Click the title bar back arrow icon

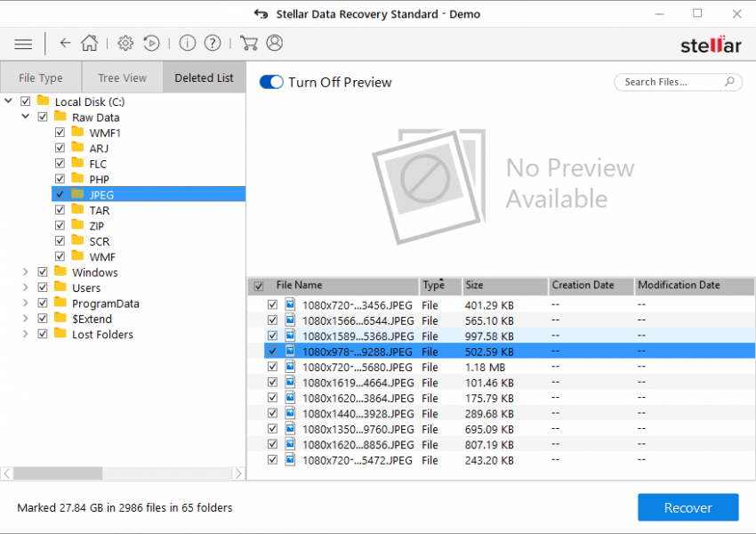[x=261, y=14]
